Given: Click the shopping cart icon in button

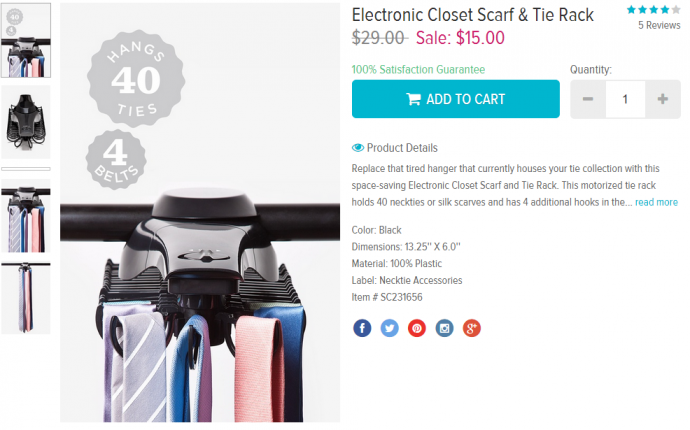Looking at the screenshot, I should click(x=413, y=99).
